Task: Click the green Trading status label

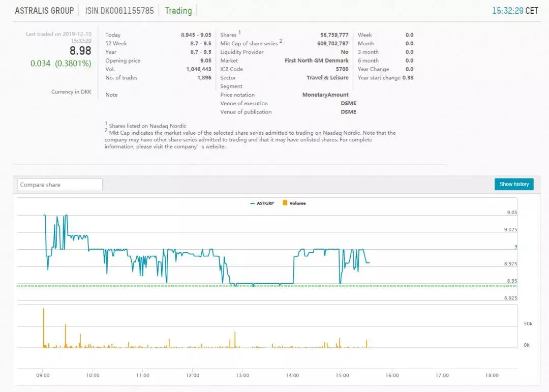Action: point(178,11)
